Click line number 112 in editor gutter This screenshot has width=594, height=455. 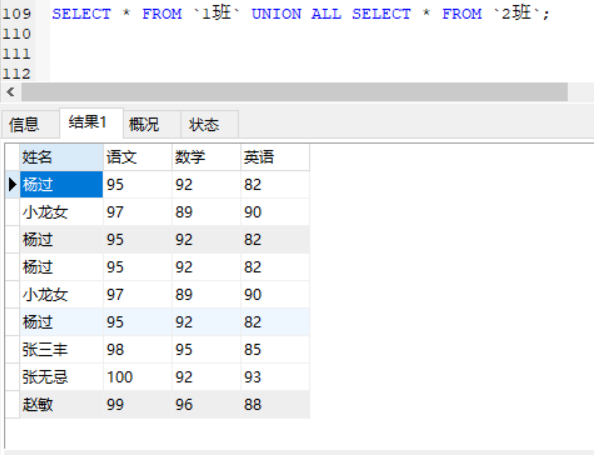point(17,73)
